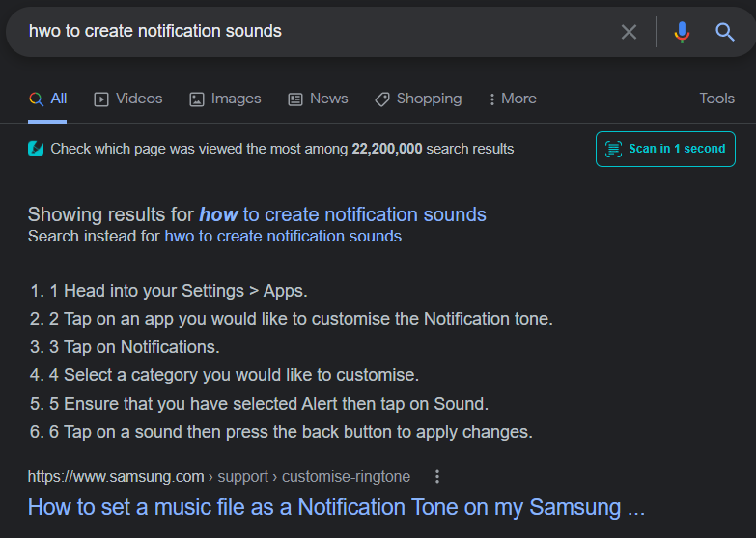
Task: Clear the search box with X icon
Action: 629,32
